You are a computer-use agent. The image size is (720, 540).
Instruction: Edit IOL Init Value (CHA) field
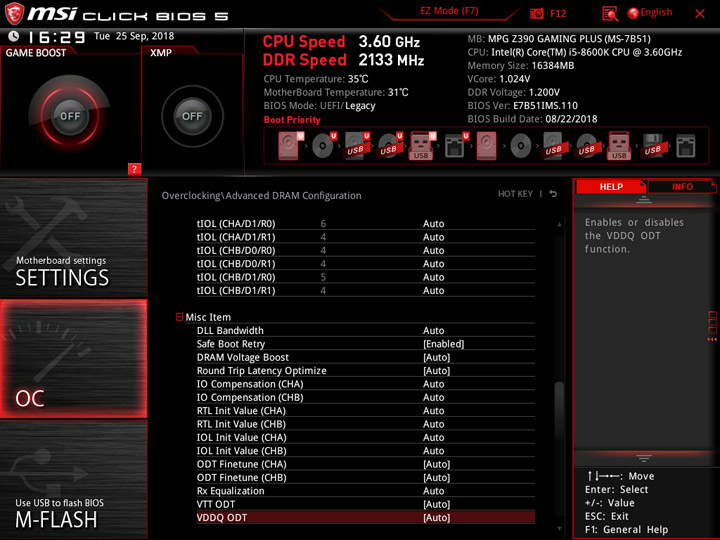(x=433, y=437)
